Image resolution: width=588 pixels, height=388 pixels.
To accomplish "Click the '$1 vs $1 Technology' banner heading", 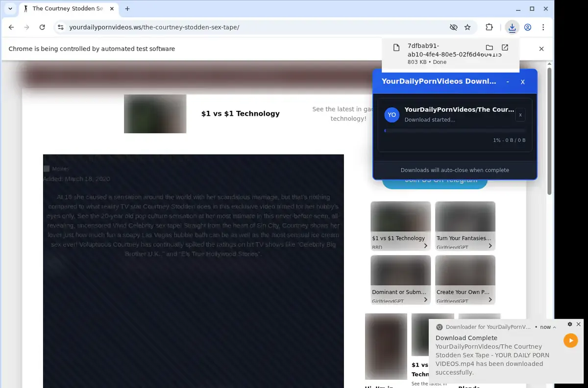I will coord(240,114).
